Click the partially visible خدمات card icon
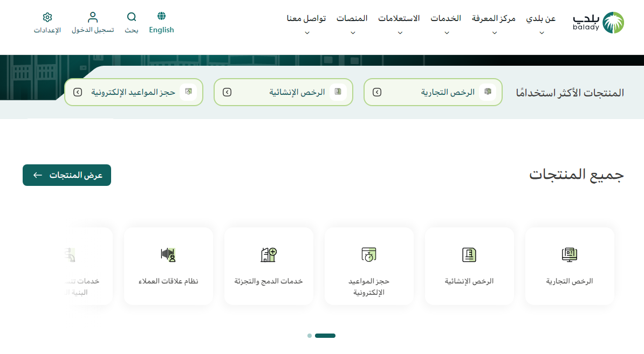This screenshot has height=354, width=644. [70, 255]
